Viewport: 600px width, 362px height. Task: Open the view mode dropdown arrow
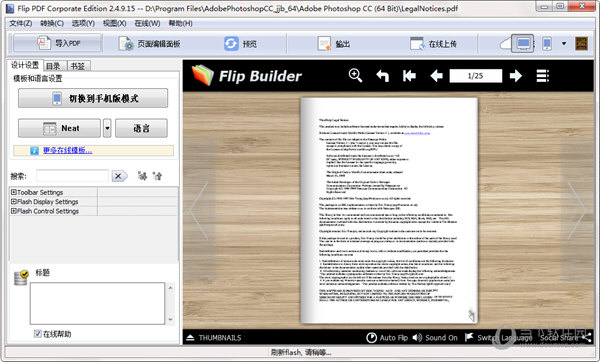click(x=564, y=44)
